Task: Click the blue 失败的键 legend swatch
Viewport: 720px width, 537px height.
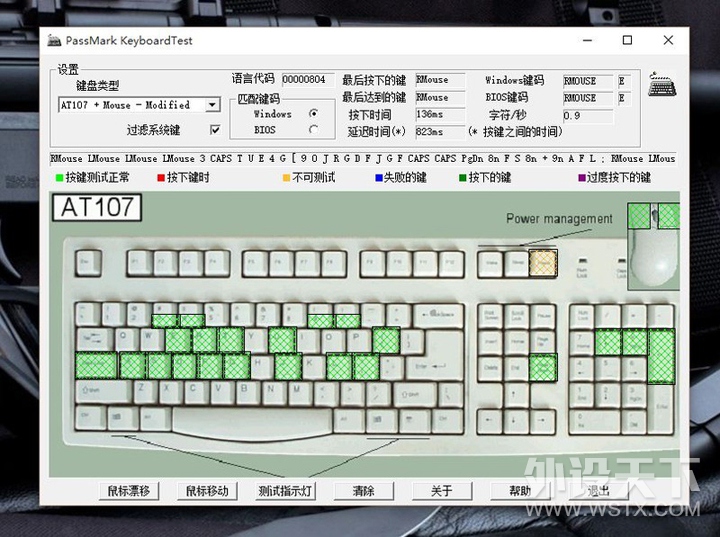Action: click(379, 178)
